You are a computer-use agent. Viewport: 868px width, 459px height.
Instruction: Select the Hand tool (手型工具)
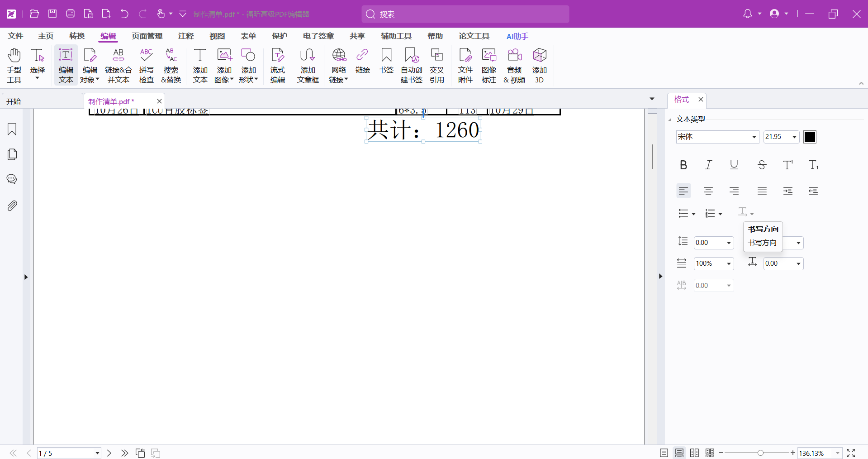14,65
